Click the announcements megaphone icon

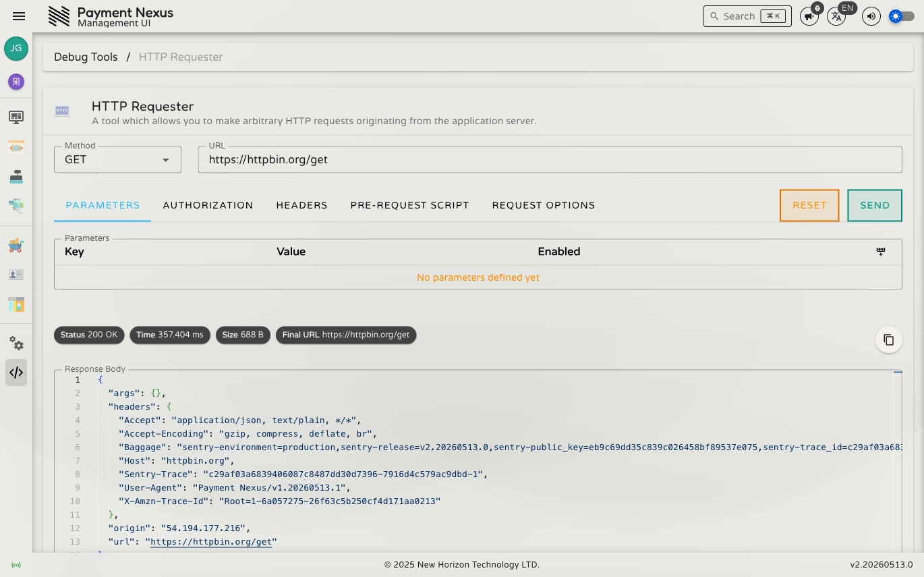tap(809, 16)
